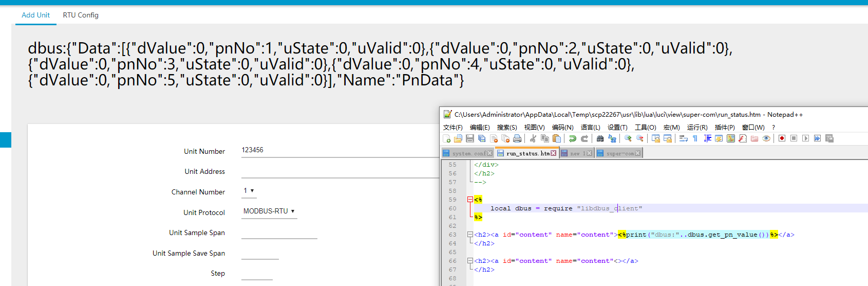Open the 插件(P) menu
Viewport: 868px width, 286px height.
tap(724, 127)
